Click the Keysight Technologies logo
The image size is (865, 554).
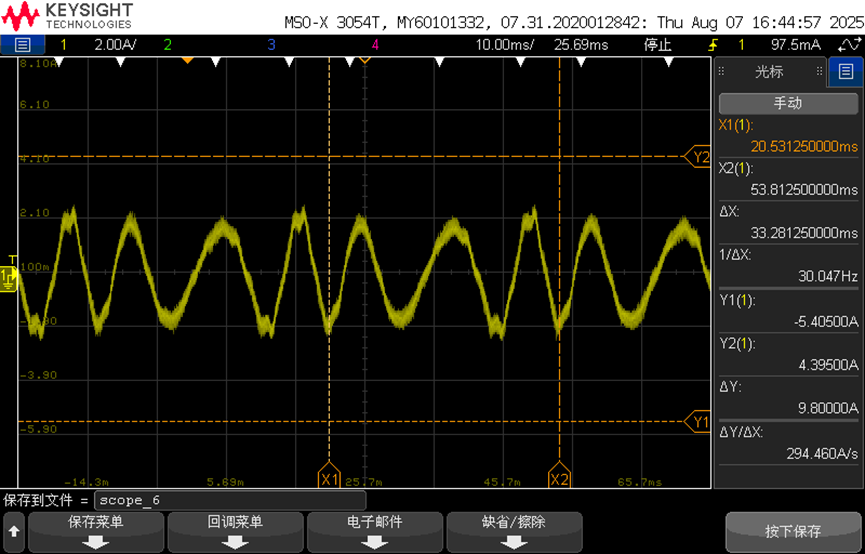(67, 16)
